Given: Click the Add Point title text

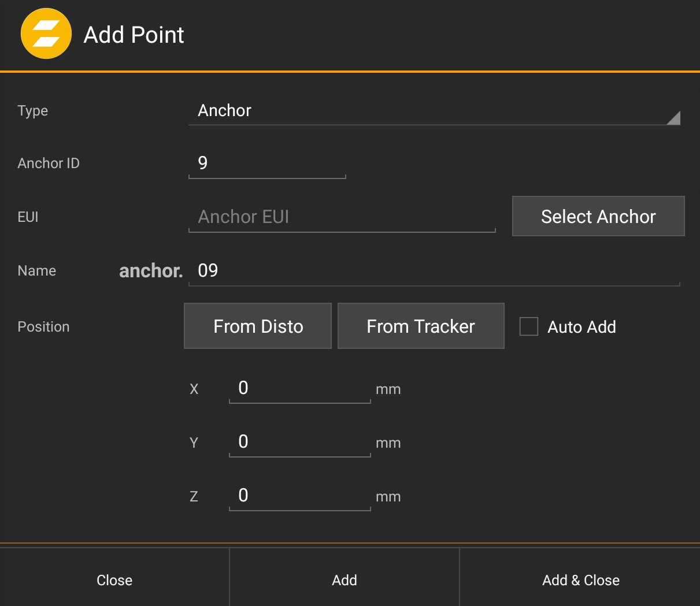Looking at the screenshot, I should coord(134,35).
